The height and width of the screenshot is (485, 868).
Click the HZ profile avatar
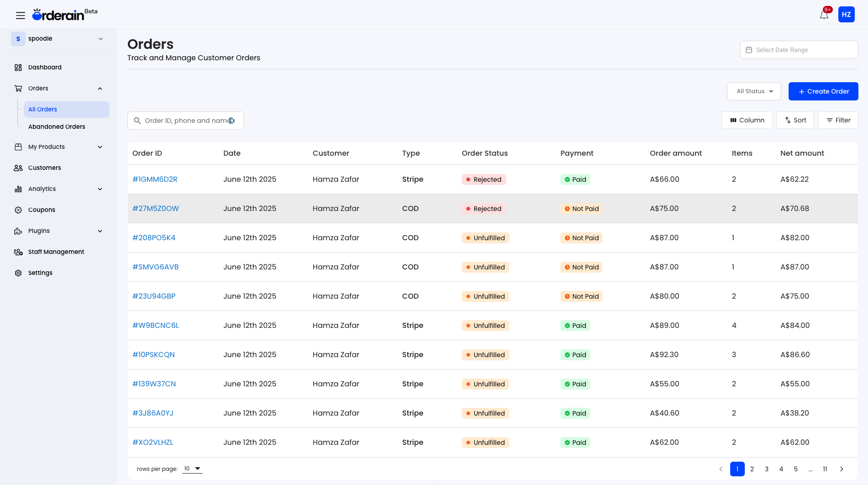click(847, 14)
